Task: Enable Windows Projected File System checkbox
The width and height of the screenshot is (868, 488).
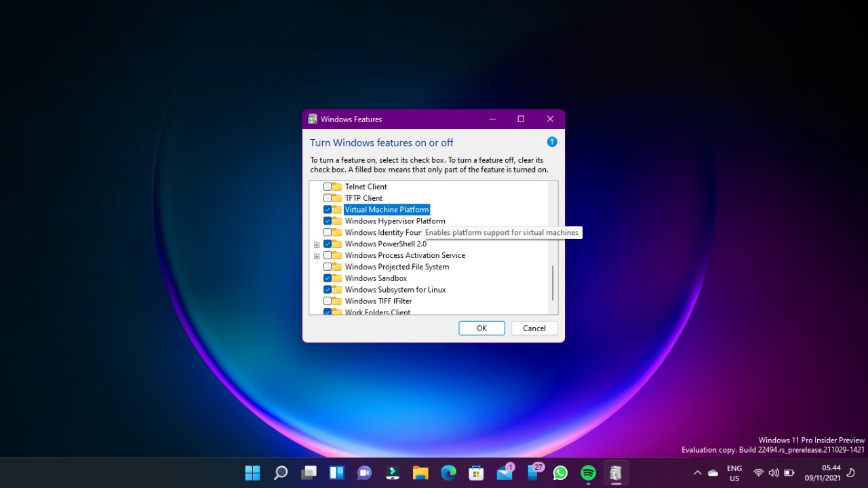Action: coord(328,267)
